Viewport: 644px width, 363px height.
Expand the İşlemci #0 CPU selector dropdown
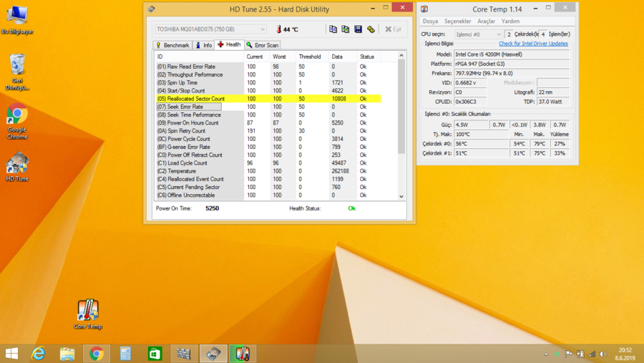pyautogui.click(x=479, y=34)
